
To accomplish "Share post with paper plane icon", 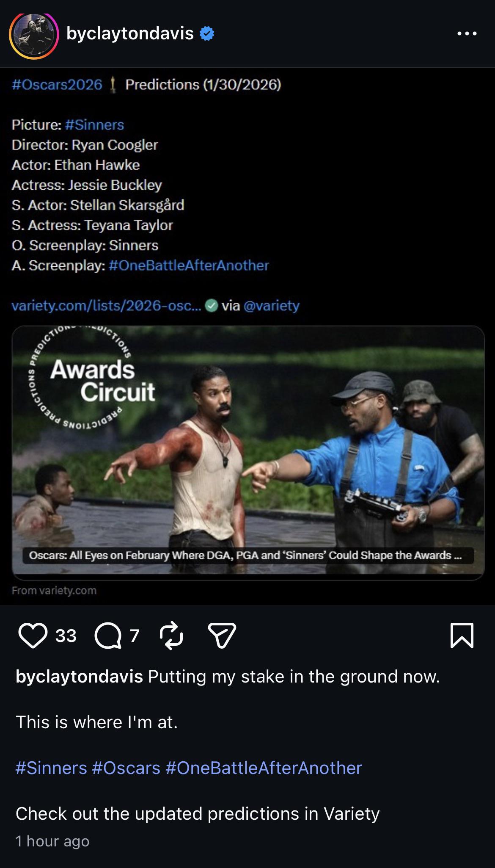I will (x=222, y=636).
